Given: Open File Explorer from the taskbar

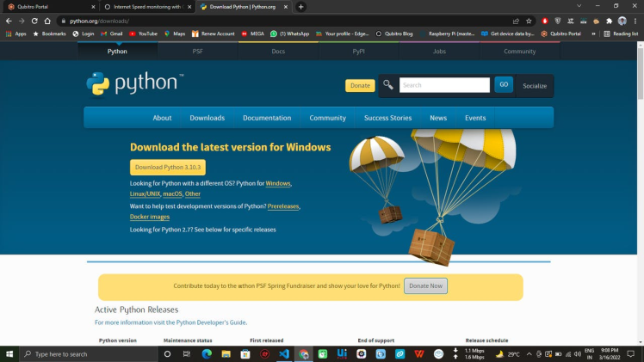Looking at the screenshot, I should pos(226,353).
